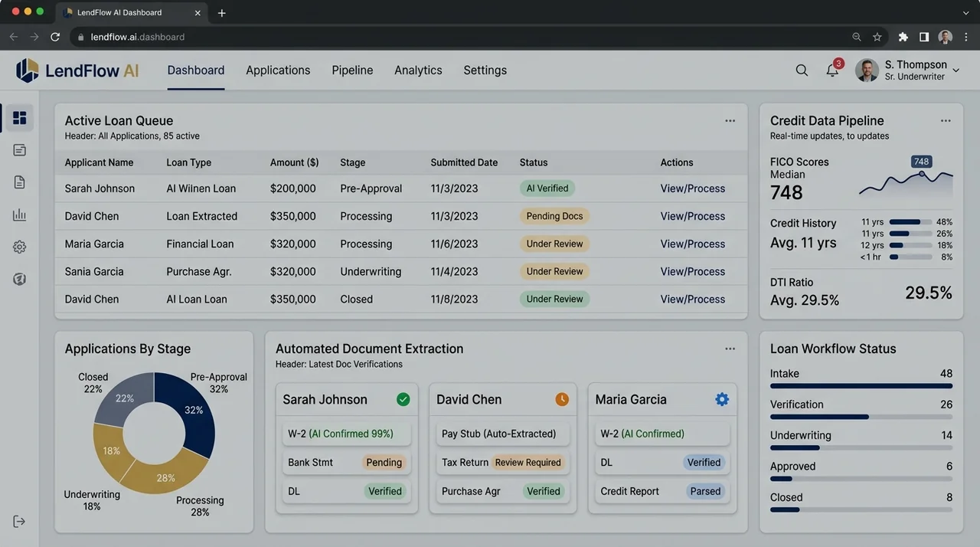
Task: Open Automated Document Extraction more options menu
Action: [730, 349]
